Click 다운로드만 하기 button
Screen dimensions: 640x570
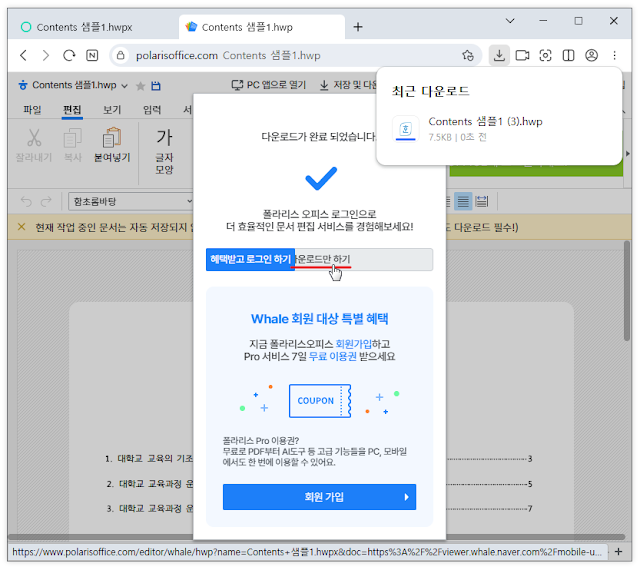(363, 259)
